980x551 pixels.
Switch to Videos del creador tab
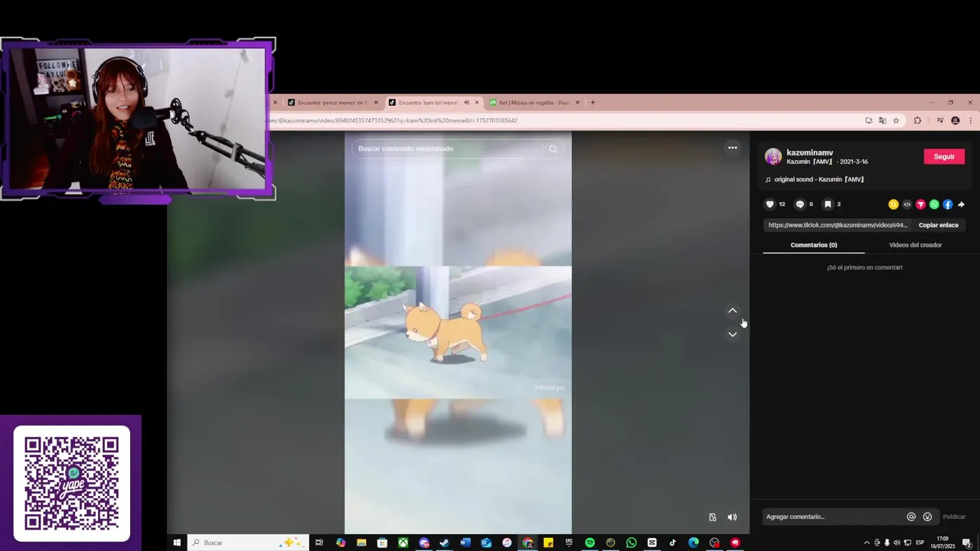pyautogui.click(x=915, y=245)
